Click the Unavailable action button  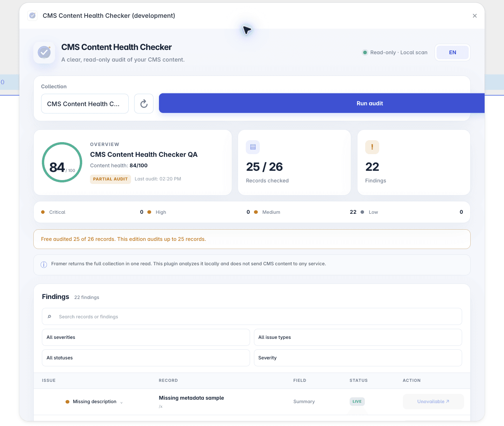coord(433,402)
